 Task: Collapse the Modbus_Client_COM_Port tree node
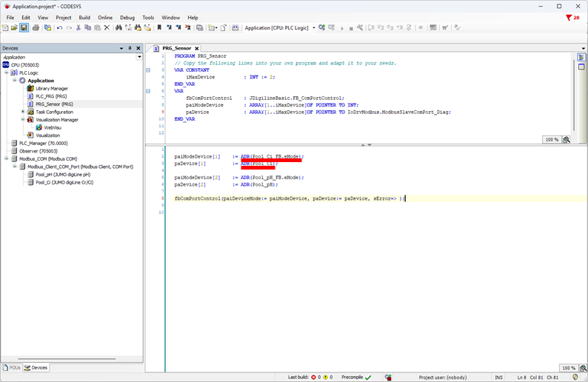click(x=15, y=167)
